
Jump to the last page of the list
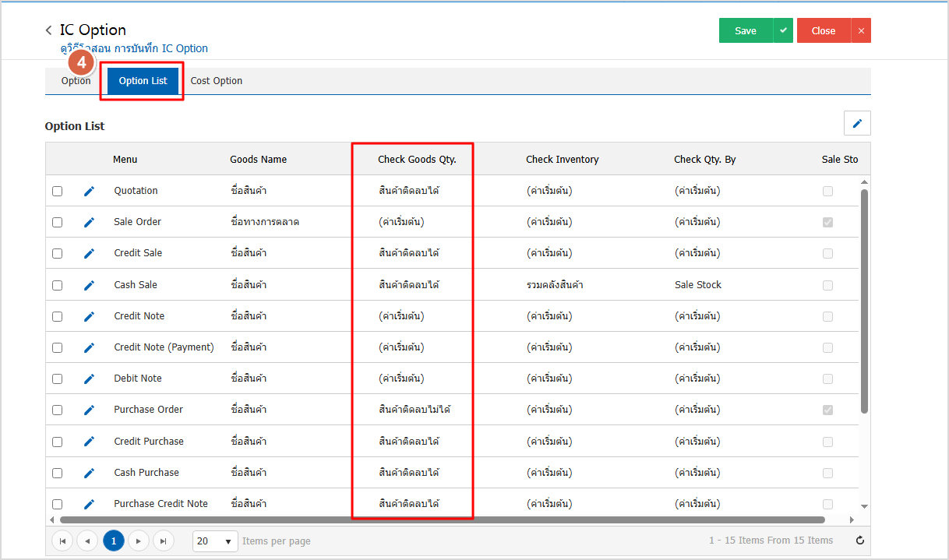[x=163, y=541]
